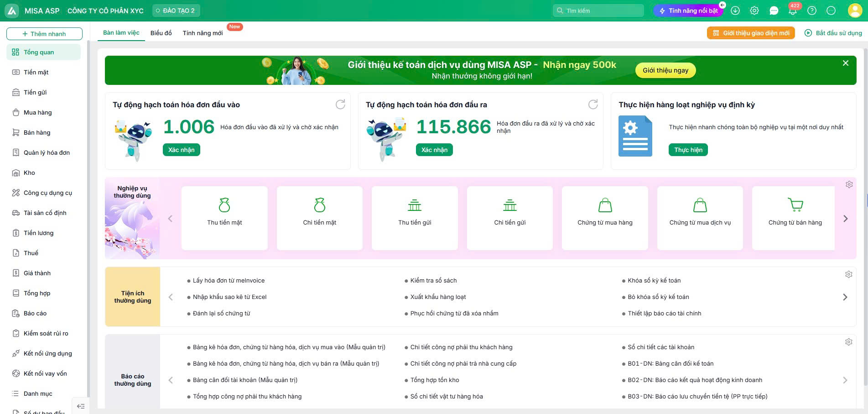This screenshot has width=868, height=414.
Task: Open 'Quản lý hóa đơn' sidebar menu
Action: (x=44, y=152)
